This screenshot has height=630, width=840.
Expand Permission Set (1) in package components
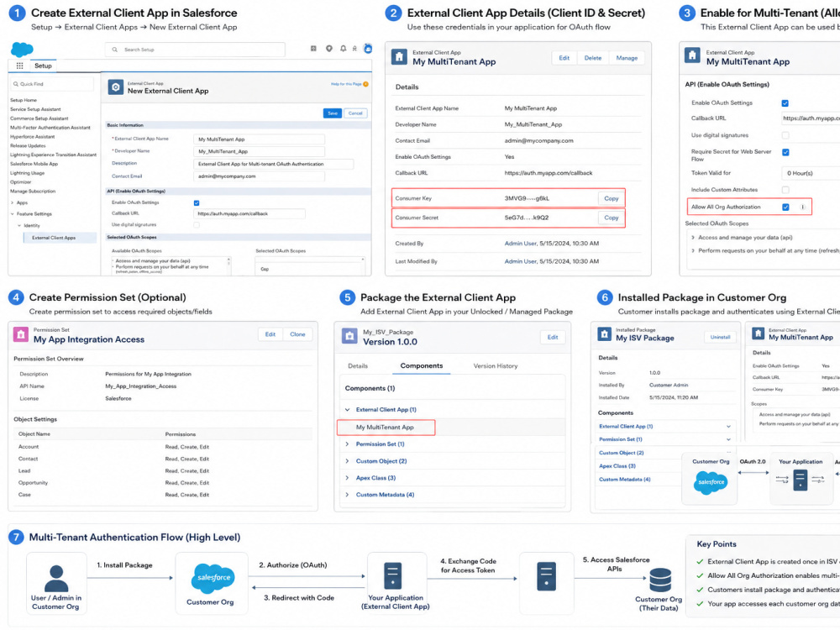coord(347,444)
